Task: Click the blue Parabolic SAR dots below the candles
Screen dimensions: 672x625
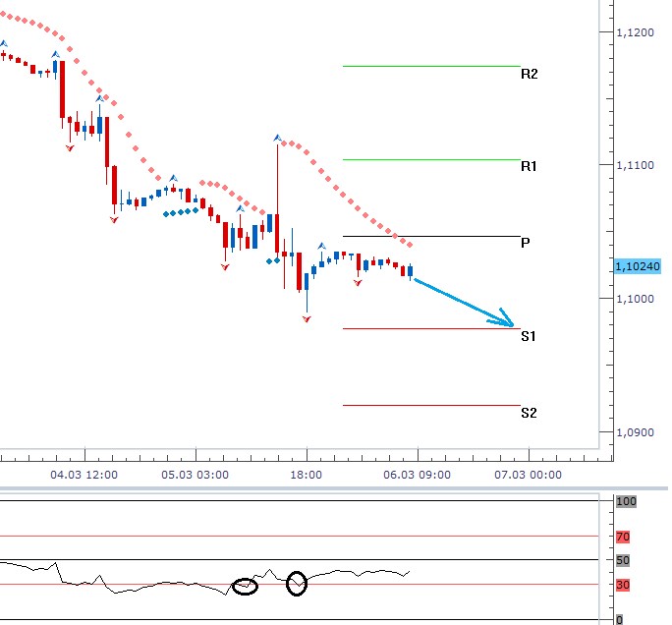Action: coord(181,212)
